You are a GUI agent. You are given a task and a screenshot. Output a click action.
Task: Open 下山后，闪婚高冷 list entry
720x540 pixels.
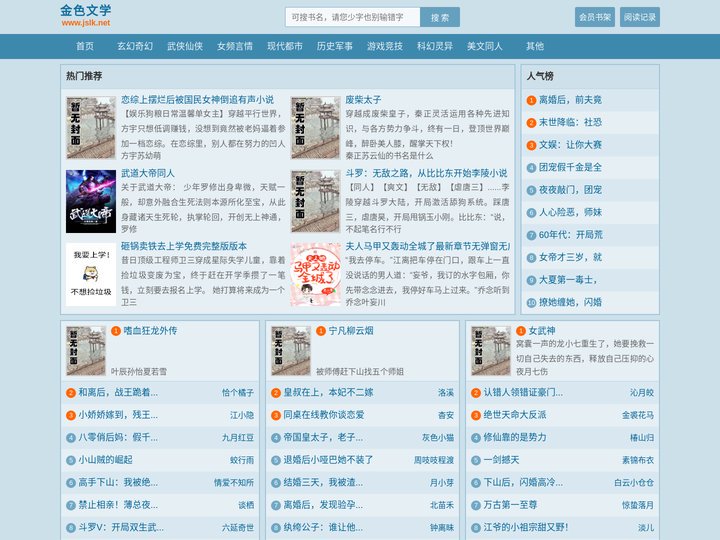pos(523,482)
